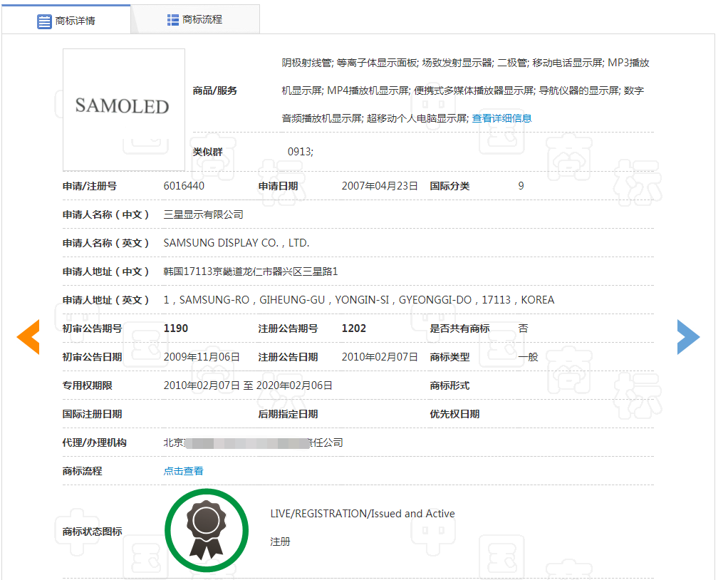Click the 点击查看 trademark flow link
Viewport: 728px width, 580px height.
[x=183, y=471]
